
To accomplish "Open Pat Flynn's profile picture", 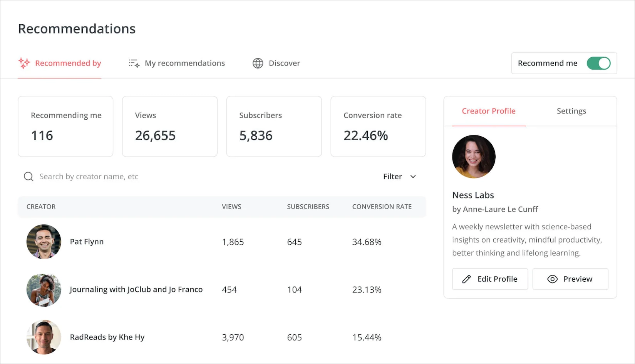I will (43, 242).
